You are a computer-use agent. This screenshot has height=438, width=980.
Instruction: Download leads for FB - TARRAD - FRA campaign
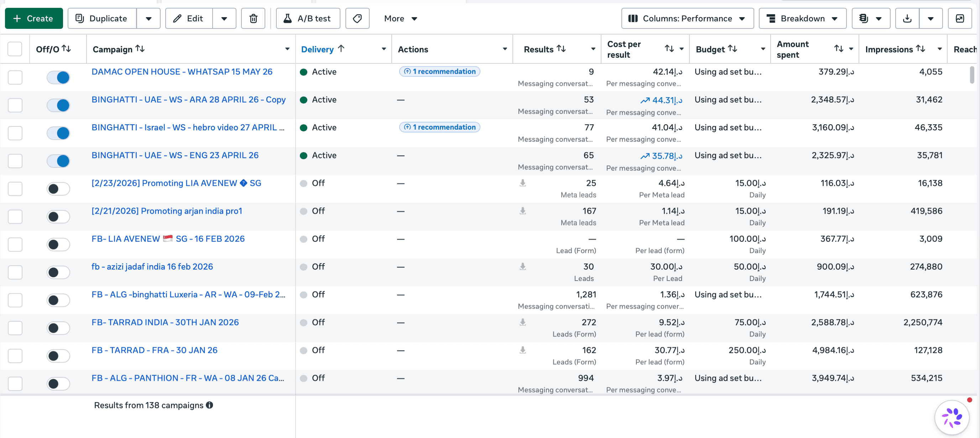(x=523, y=350)
